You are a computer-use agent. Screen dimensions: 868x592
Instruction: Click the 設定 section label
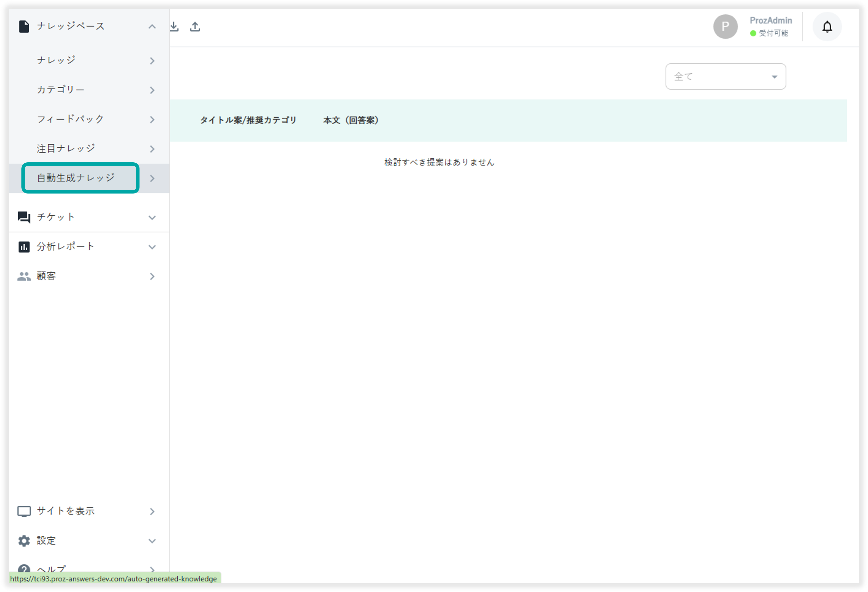(x=46, y=540)
